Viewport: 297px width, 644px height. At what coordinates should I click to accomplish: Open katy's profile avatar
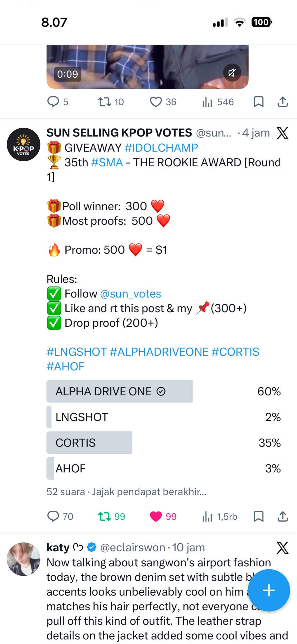point(24,559)
